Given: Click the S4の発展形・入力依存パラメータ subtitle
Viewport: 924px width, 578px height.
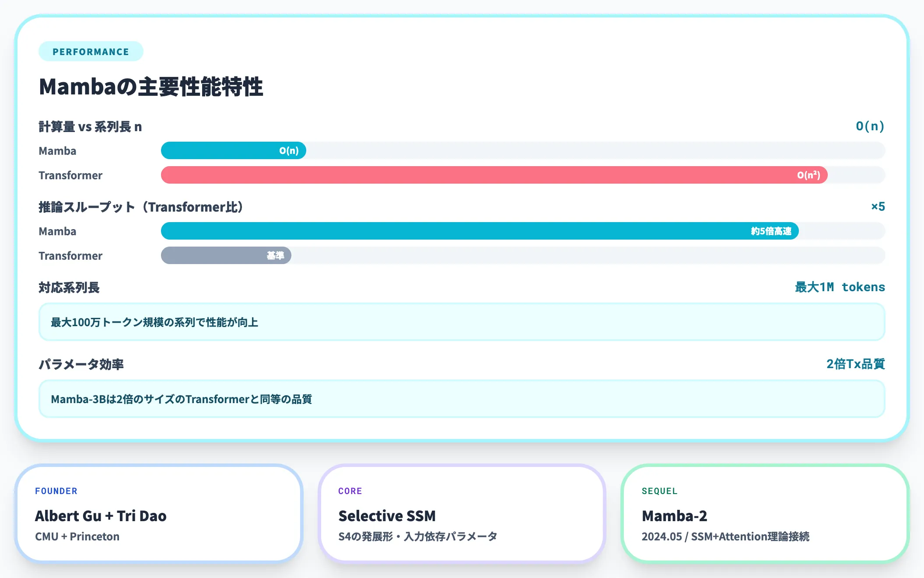Looking at the screenshot, I should pyautogui.click(x=418, y=536).
